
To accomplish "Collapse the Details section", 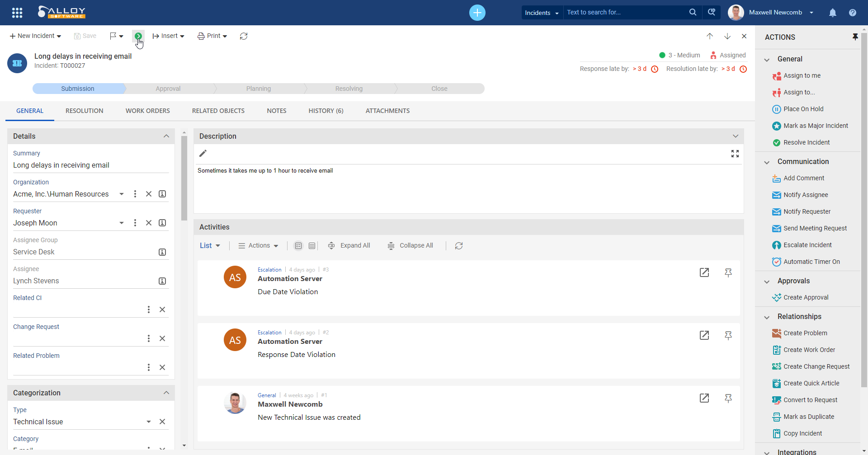I will point(166,136).
